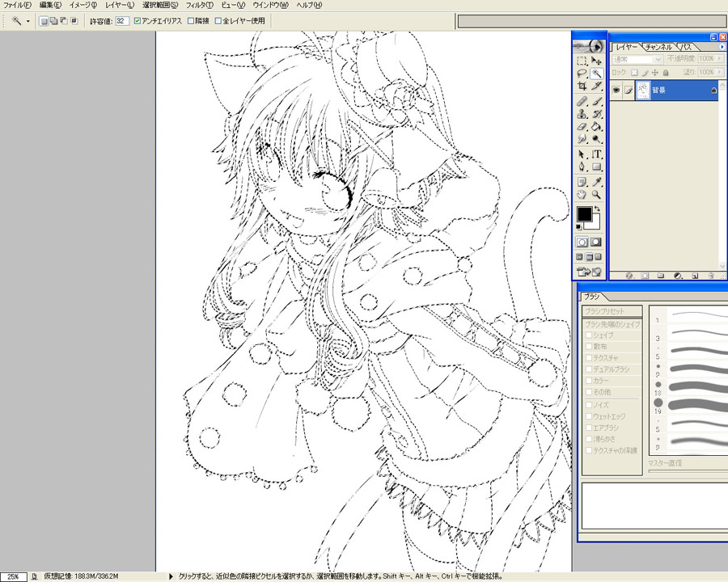Enable the 全レイヤー使用 checkbox
This screenshot has width=728, height=582.
click(218, 21)
